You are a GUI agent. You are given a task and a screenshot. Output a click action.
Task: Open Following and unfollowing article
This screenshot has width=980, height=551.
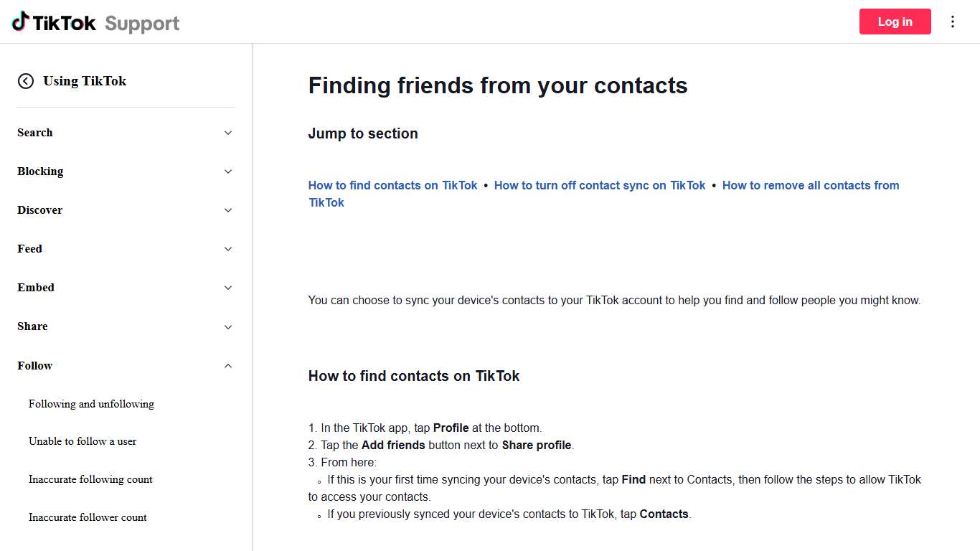tap(91, 404)
